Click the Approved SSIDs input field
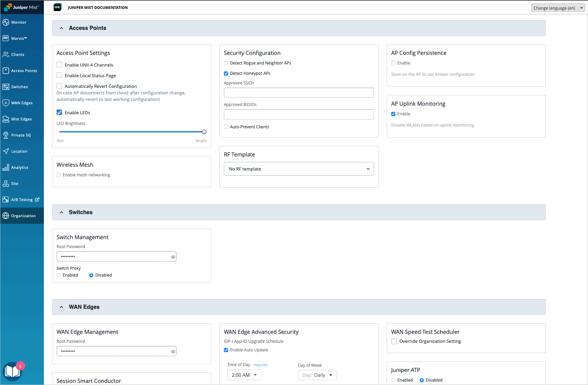Image resolution: width=588 pixels, height=385 pixels. click(299, 93)
